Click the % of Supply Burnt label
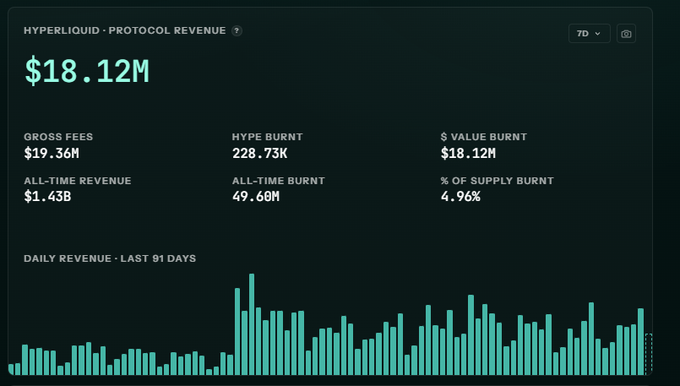Screen dimensions: 680x386 click(x=497, y=180)
